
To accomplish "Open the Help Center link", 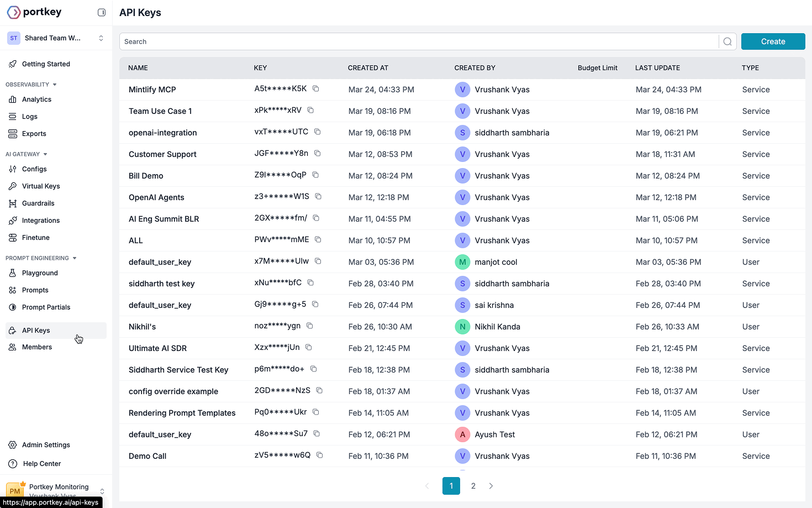I will tap(42, 464).
